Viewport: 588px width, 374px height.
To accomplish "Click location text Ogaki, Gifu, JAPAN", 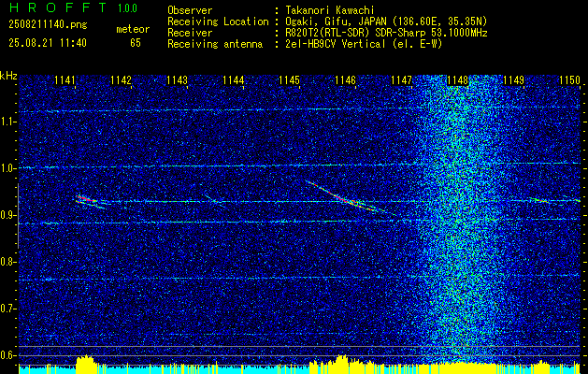I will point(336,22).
